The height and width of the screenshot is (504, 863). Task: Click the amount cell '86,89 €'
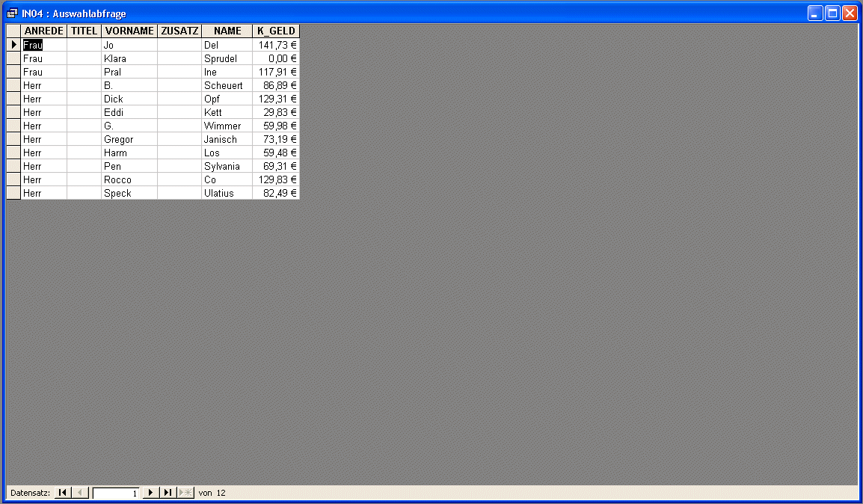[276, 85]
